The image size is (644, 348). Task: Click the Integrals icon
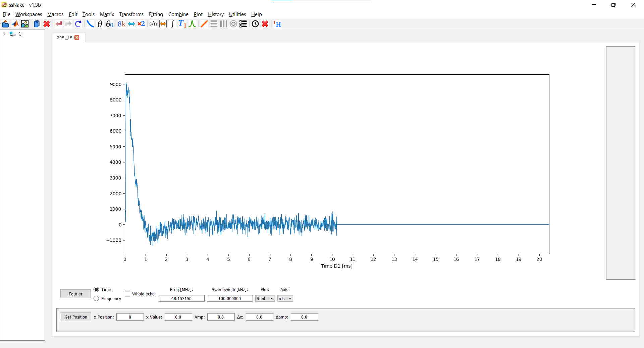coord(172,24)
